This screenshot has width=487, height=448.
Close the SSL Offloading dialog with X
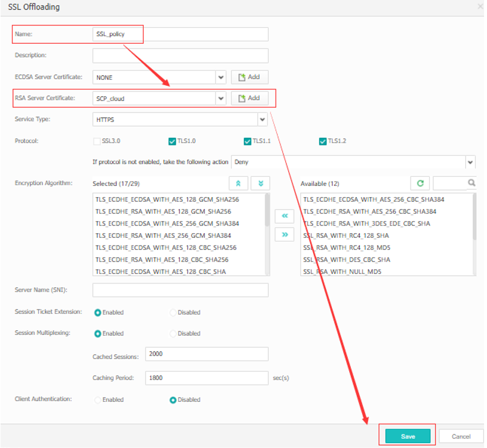pos(480,6)
